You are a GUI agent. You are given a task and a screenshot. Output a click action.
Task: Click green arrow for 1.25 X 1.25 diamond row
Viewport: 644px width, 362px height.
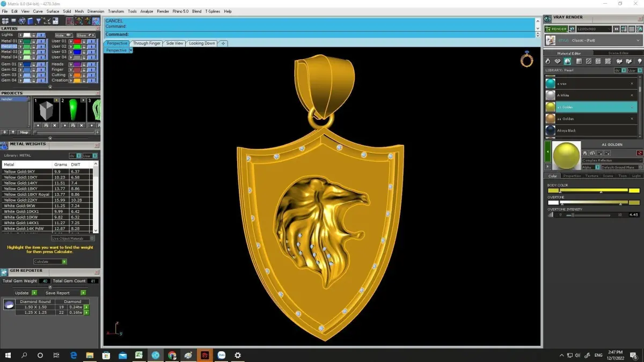point(86,313)
